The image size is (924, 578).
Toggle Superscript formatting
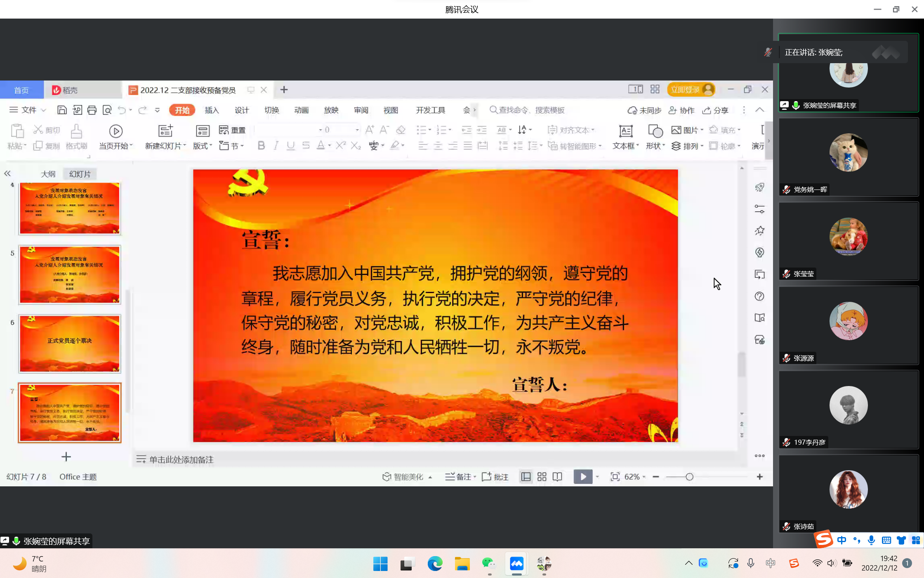point(341,146)
